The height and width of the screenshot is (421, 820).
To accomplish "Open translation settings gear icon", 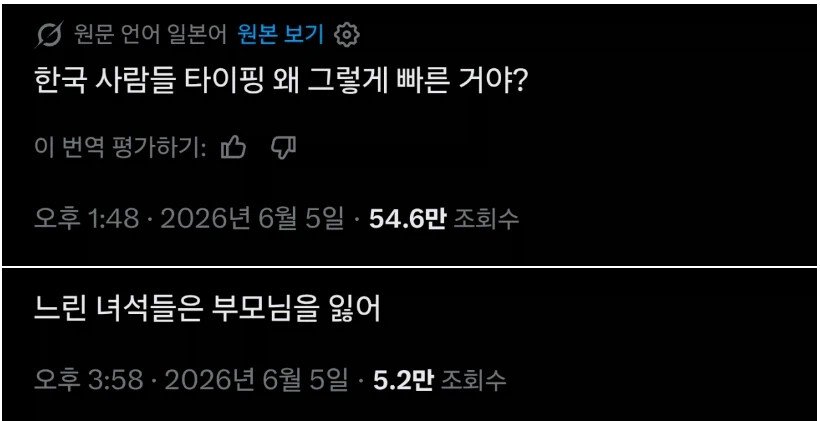I will (346, 36).
